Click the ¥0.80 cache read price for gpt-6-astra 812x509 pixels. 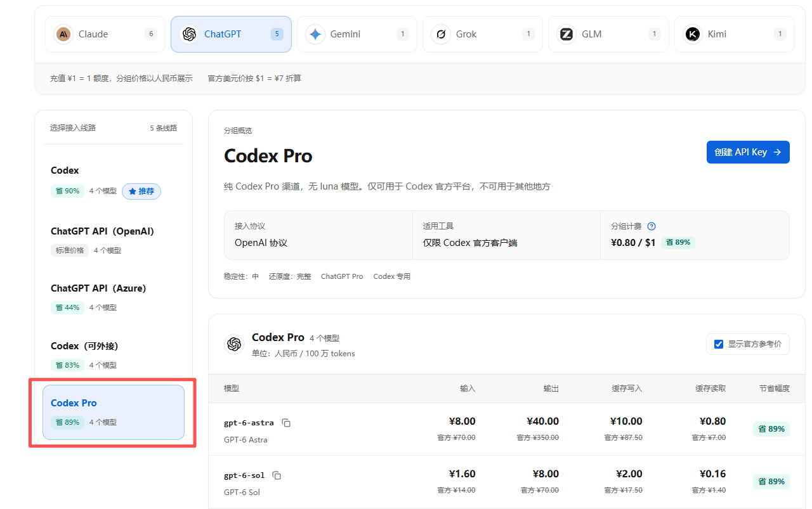tap(712, 422)
